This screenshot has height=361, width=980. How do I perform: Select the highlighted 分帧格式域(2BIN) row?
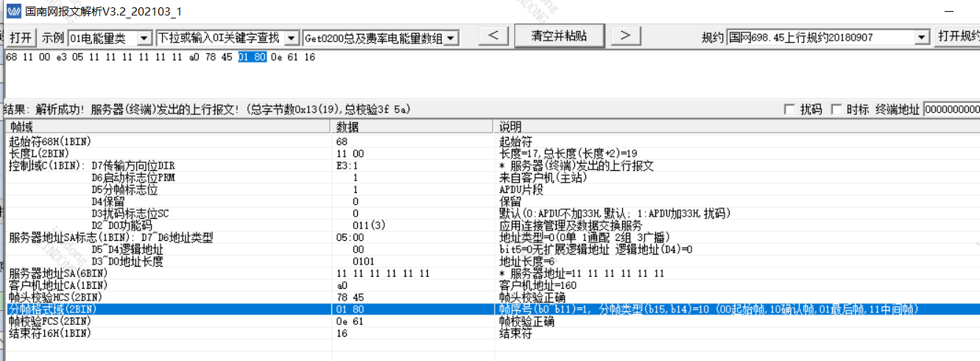click(x=491, y=309)
